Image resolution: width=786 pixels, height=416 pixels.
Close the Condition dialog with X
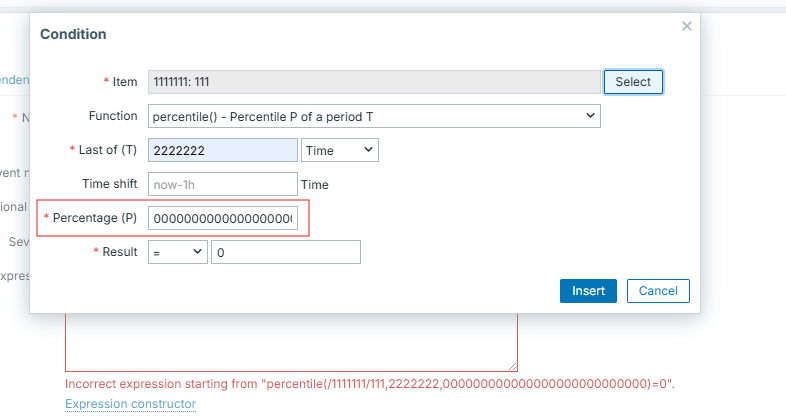click(686, 27)
